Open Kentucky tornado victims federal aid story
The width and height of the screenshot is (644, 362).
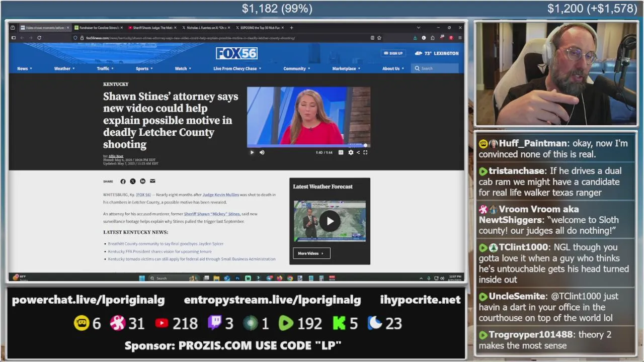pos(191,259)
